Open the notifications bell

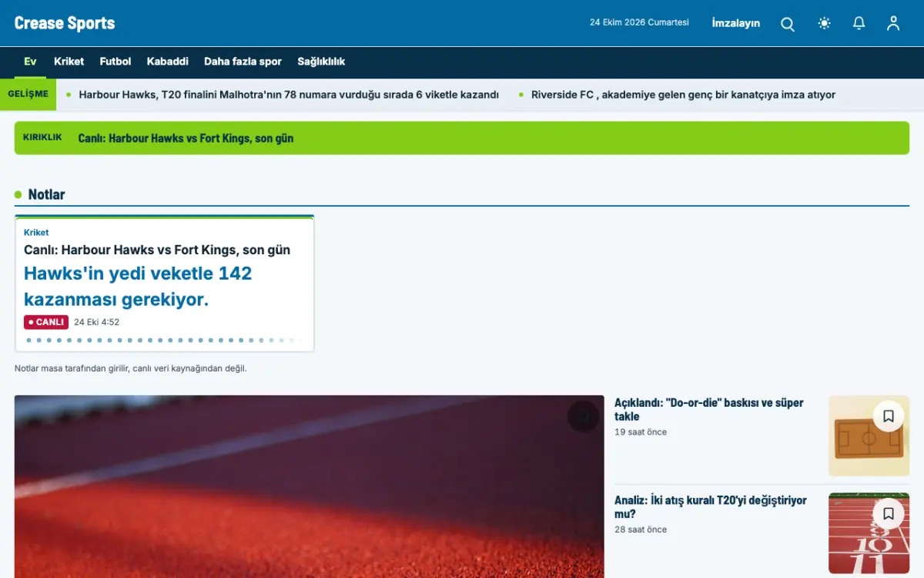point(859,23)
